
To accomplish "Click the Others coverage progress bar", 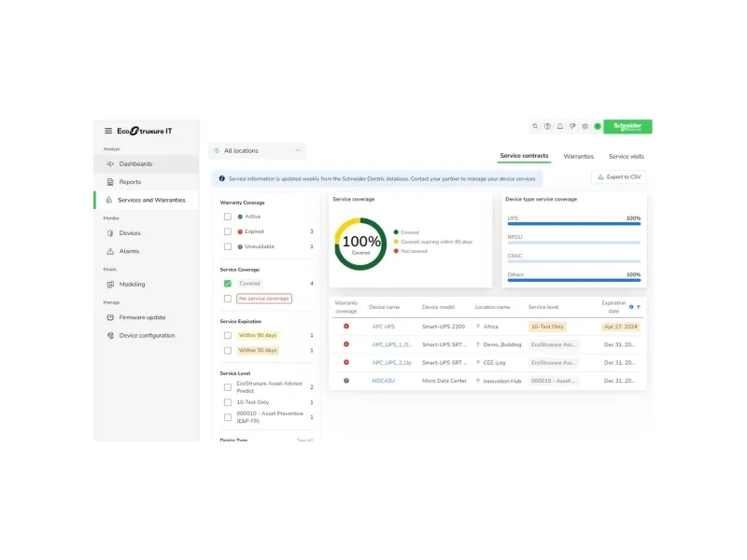I will pos(574,280).
